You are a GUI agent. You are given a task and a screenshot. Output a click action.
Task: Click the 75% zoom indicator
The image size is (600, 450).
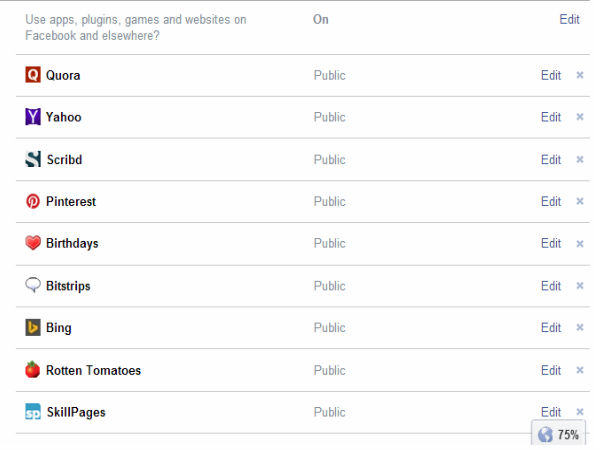pos(558,434)
